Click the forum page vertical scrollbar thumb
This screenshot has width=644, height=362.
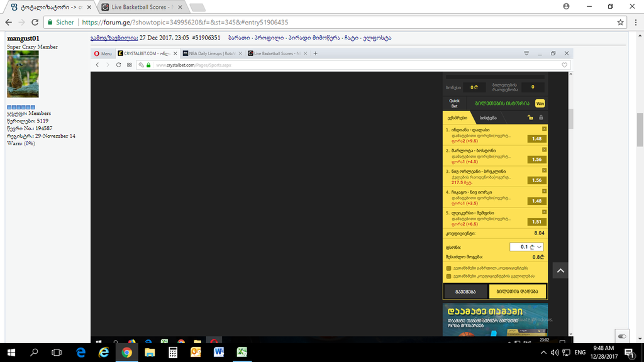640,129
